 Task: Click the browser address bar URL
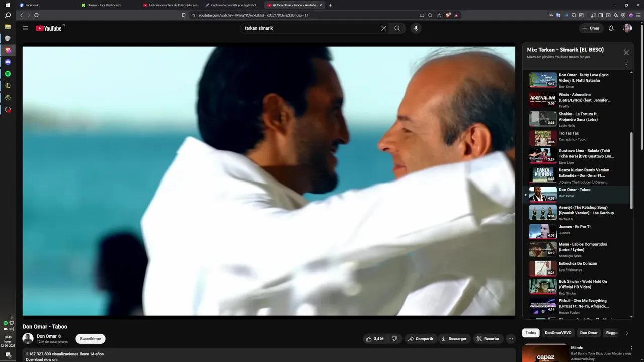click(254, 15)
